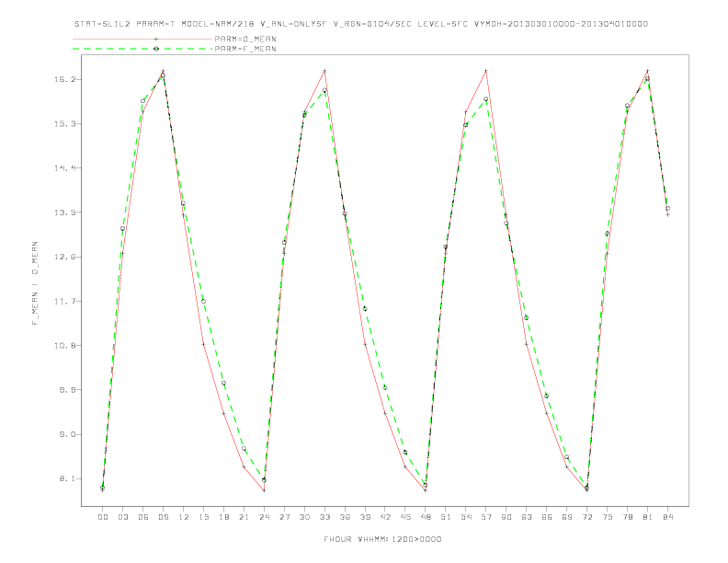
Task: Click the x-axis tick label 27
Action: pyautogui.click(x=284, y=517)
